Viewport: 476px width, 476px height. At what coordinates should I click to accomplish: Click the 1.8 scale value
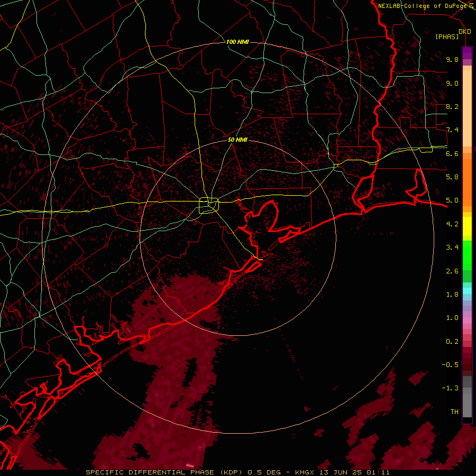pos(452,295)
